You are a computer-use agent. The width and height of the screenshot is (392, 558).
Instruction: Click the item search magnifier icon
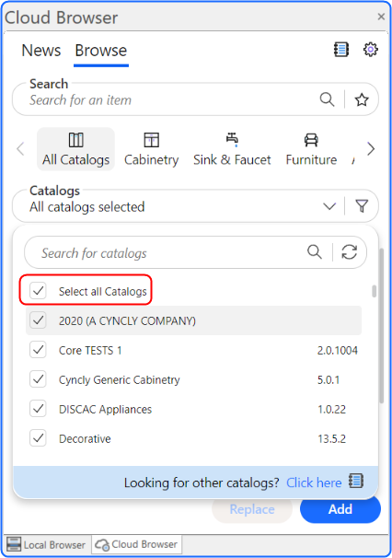click(x=327, y=99)
